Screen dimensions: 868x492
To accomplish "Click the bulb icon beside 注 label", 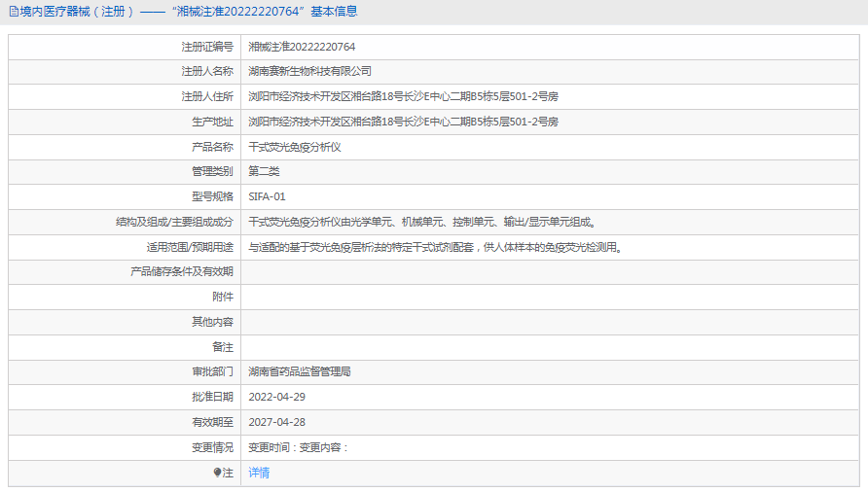I will [x=218, y=473].
